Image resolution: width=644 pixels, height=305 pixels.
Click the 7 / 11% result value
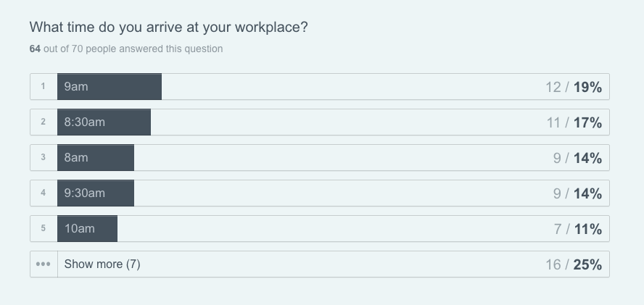(x=577, y=229)
